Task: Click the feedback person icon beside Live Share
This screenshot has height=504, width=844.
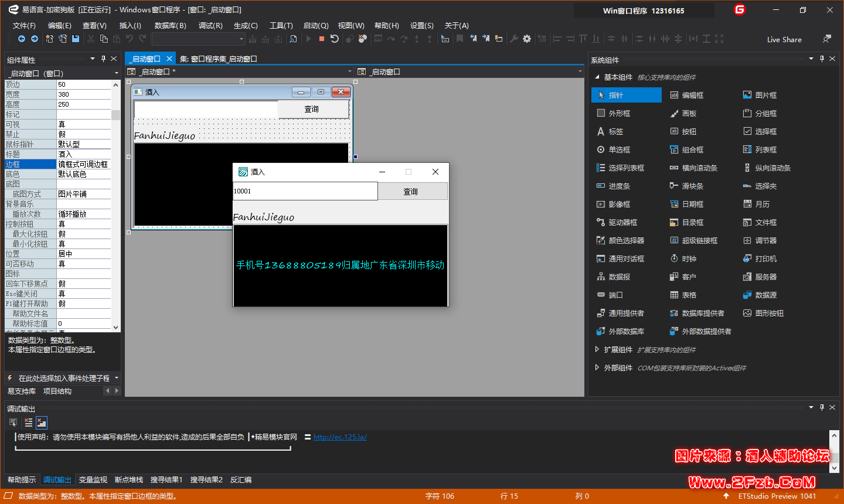Action: (x=827, y=39)
